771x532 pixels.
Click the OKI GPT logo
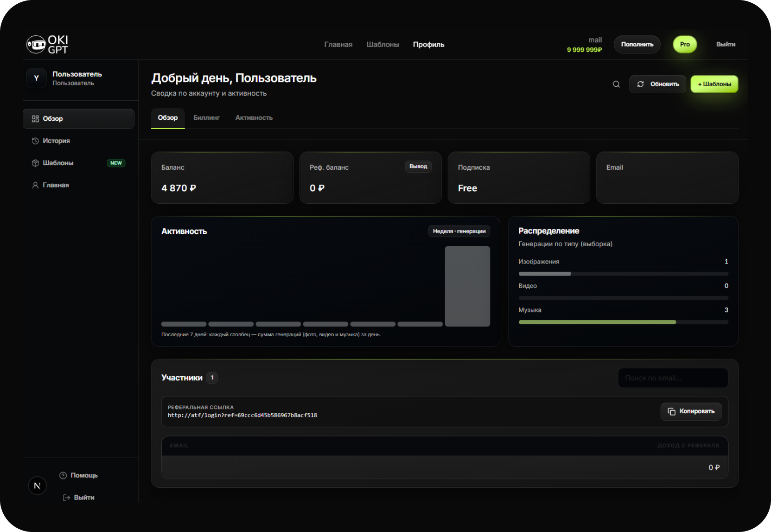[x=48, y=44]
